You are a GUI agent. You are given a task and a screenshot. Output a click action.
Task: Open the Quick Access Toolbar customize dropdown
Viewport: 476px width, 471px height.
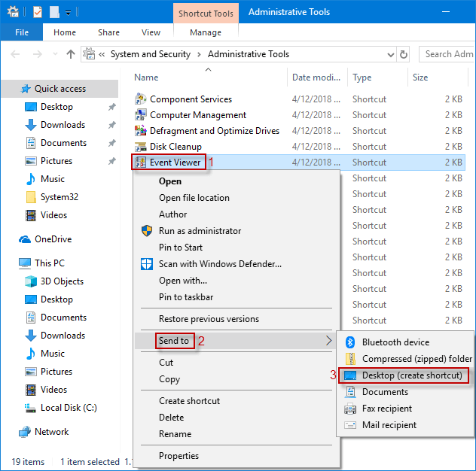69,12
